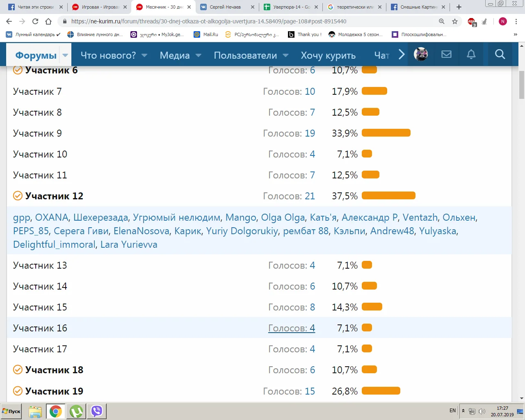Show voters for Участник 15 votes

click(292, 307)
